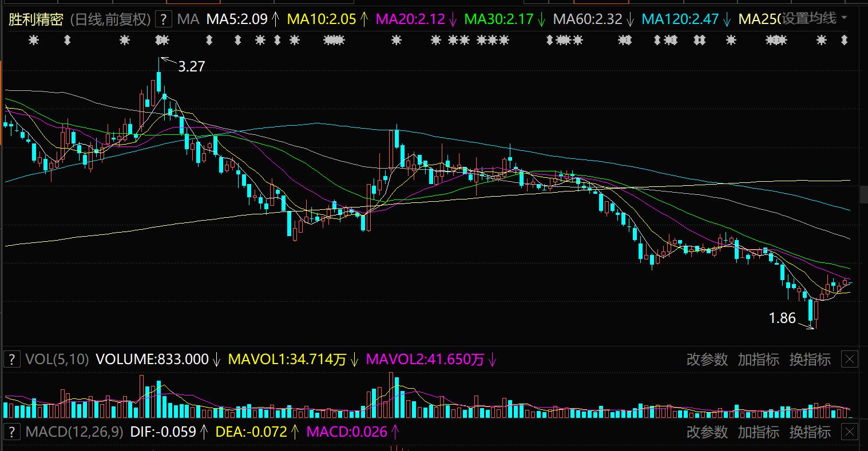Image resolution: width=868 pixels, height=451 pixels.
Task: Click 加指标 in the VOL panel
Action: 759,360
